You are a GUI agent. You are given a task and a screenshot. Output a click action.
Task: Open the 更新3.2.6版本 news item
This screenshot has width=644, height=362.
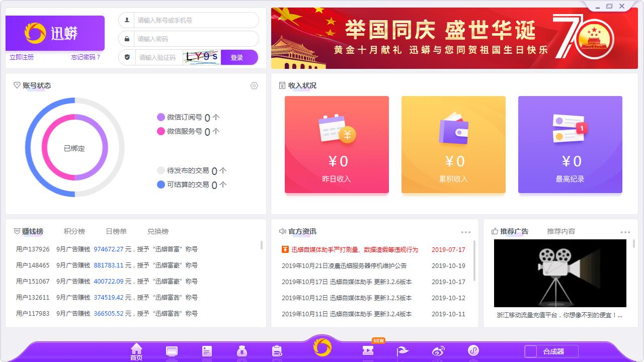pyautogui.click(x=347, y=282)
